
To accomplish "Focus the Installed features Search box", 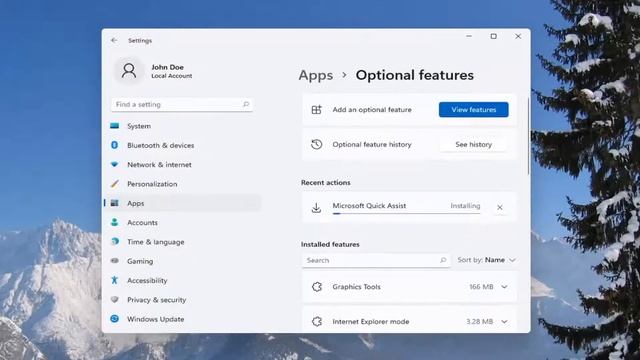I will click(376, 260).
